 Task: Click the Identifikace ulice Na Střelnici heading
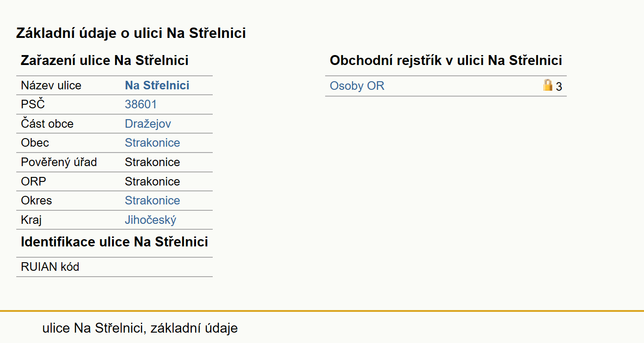pyautogui.click(x=114, y=242)
